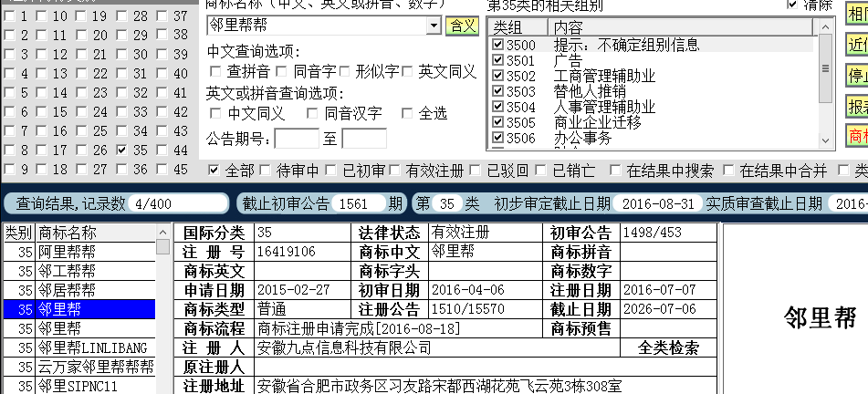Enable class 9 checkbox
This screenshot has width=868, height=394.
[x=9, y=170]
